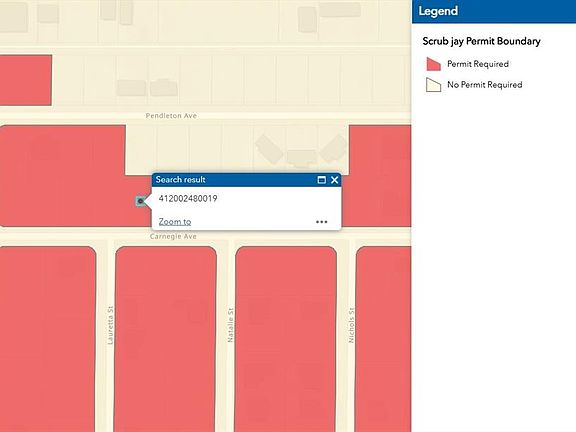
Task: Click the Scrub jay Permit Boundary layer title
Action: coord(481,41)
